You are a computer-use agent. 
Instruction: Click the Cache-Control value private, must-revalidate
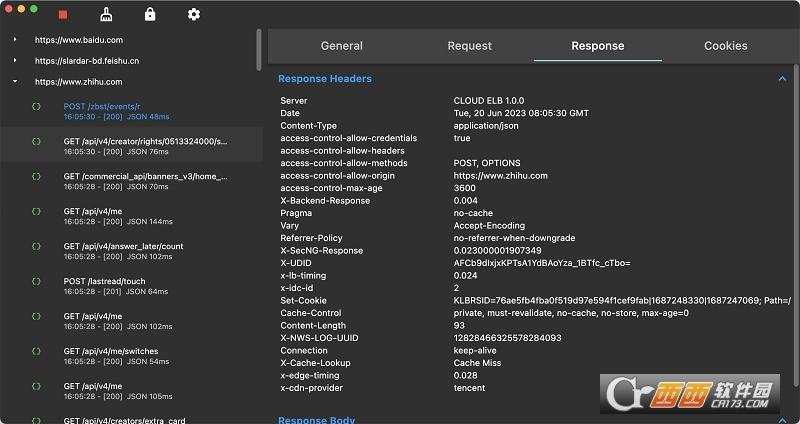[571, 313]
